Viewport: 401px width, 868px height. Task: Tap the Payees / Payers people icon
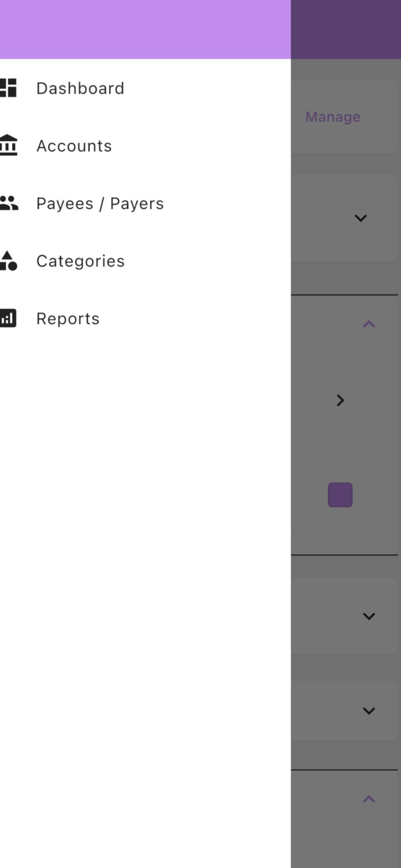coord(9,203)
